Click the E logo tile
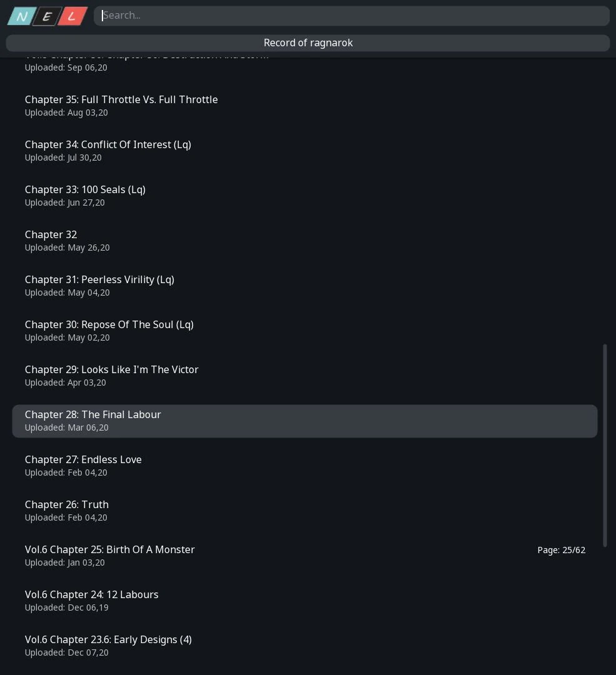Viewport: 616px width, 675px height. pos(47,16)
